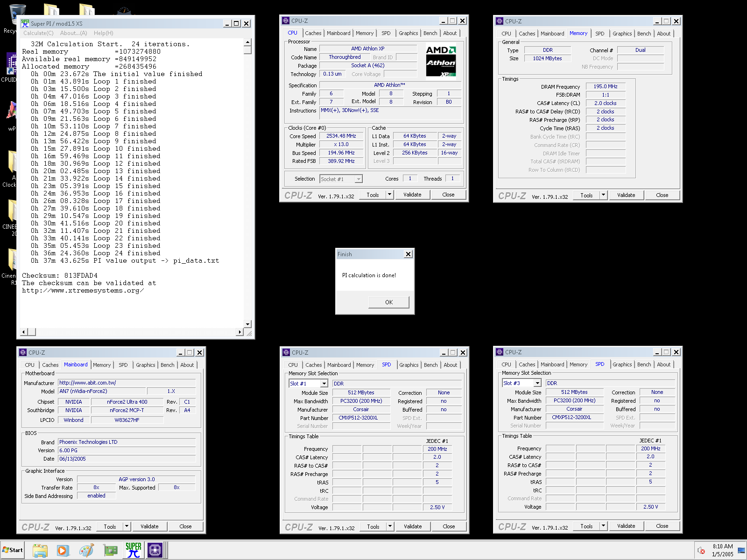Open Graphics tab in CPU-Z Memory window
Image resolution: width=747 pixels, height=560 pixels.
[x=622, y=34]
